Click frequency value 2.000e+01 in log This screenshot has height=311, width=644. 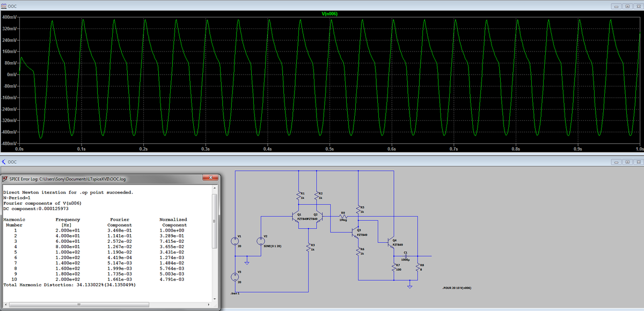click(68, 230)
